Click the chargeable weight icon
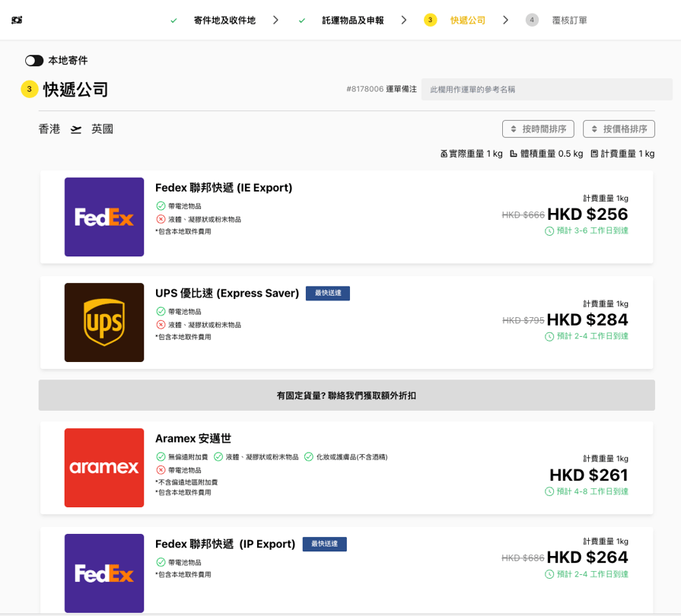The image size is (681, 616). point(594,154)
